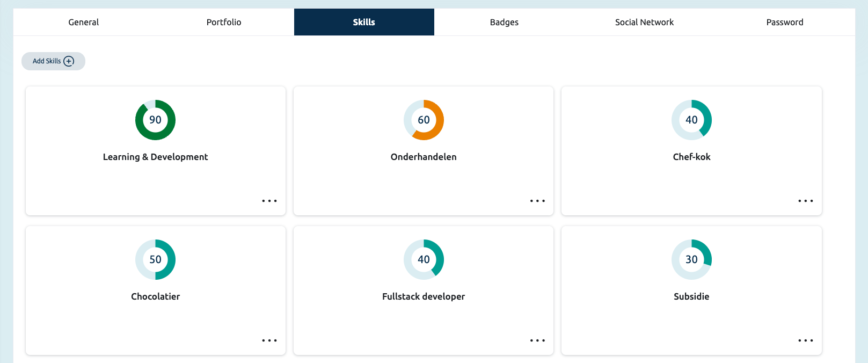Open the three-dot menu on Chef-kok card
The height and width of the screenshot is (363, 868).
pos(805,201)
